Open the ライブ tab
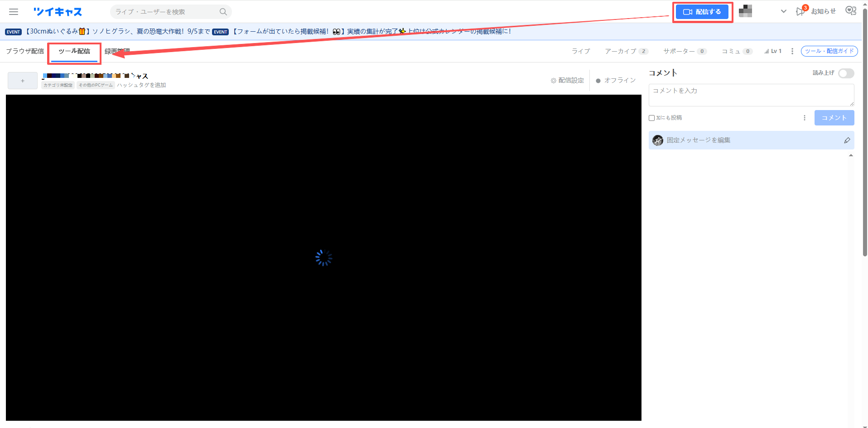The image size is (868, 428). click(x=581, y=51)
